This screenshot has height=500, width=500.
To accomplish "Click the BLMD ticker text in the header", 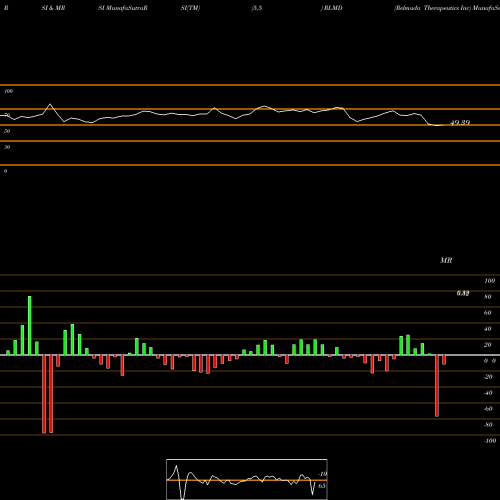I will [x=333, y=8].
